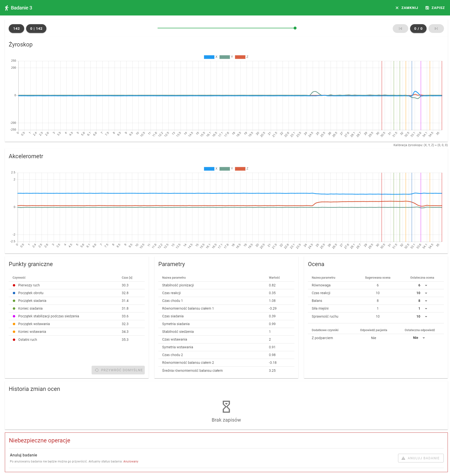Click the walking person icon beside Badanie 3
Screen dimensions: 450x476
pos(7,8)
